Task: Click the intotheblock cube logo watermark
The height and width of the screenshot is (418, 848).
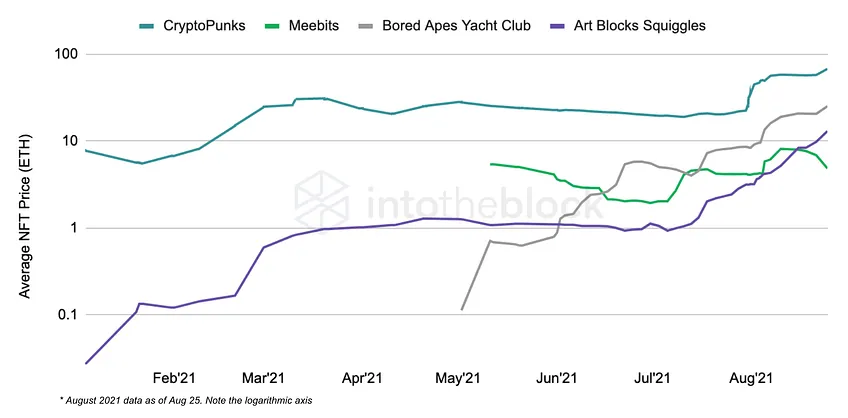Action: click(x=322, y=198)
